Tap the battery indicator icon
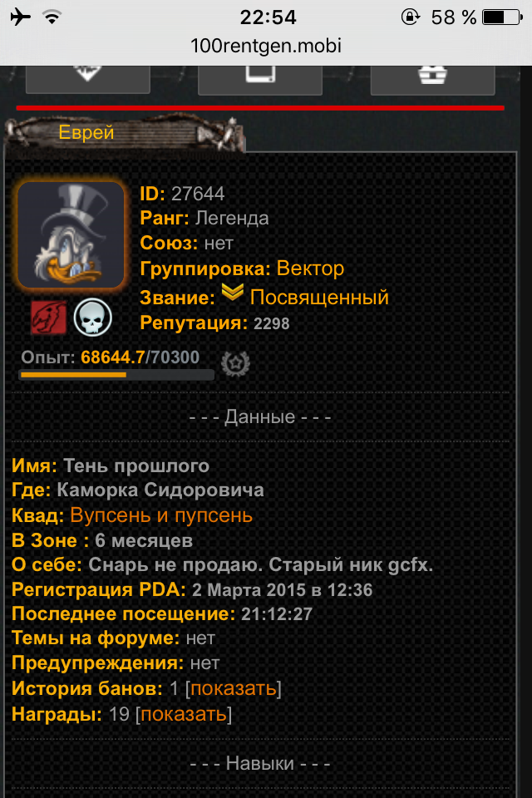This screenshot has height=798, width=532. 502,17
